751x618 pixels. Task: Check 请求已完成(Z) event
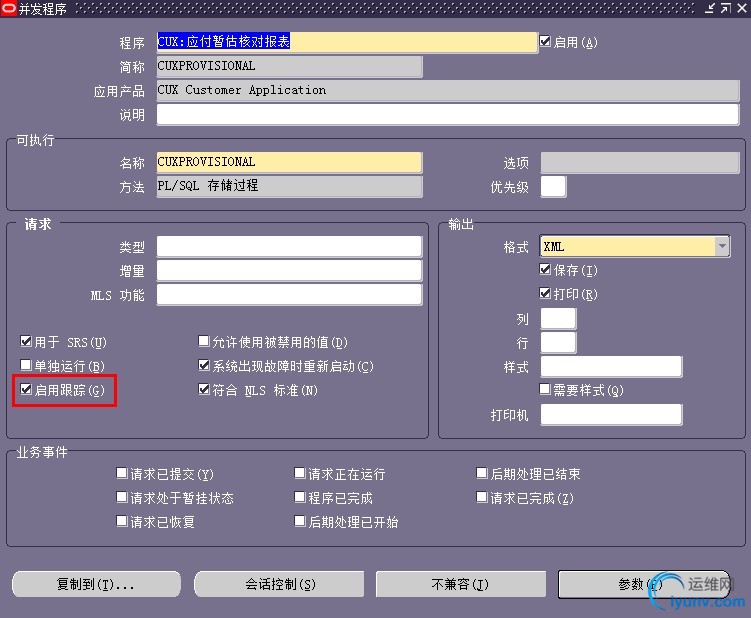click(482, 497)
